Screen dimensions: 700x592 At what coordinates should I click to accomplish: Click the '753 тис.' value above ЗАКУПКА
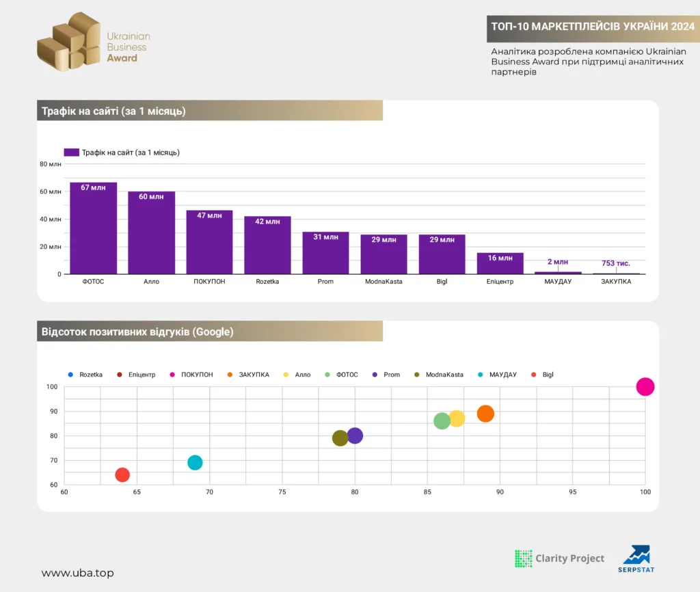click(616, 263)
